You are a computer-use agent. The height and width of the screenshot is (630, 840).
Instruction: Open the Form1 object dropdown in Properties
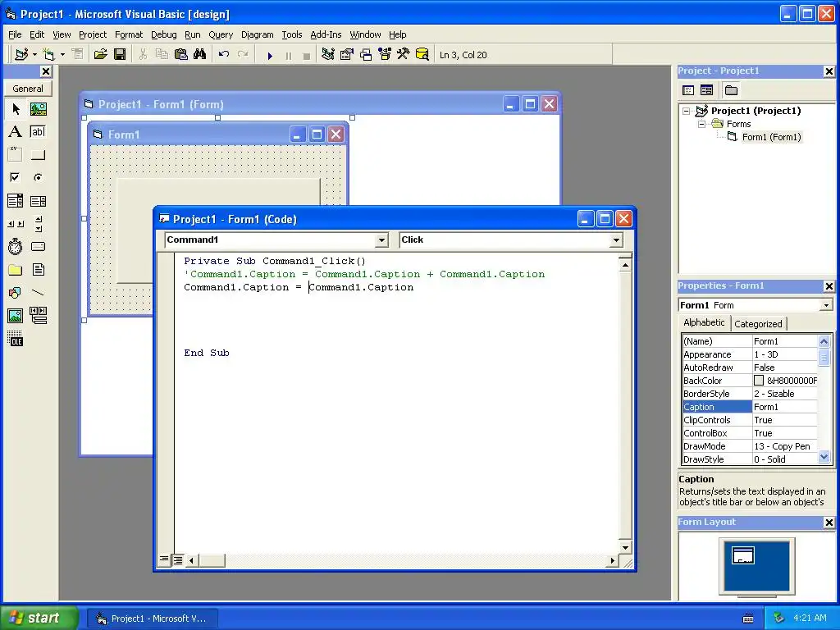[x=826, y=305]
